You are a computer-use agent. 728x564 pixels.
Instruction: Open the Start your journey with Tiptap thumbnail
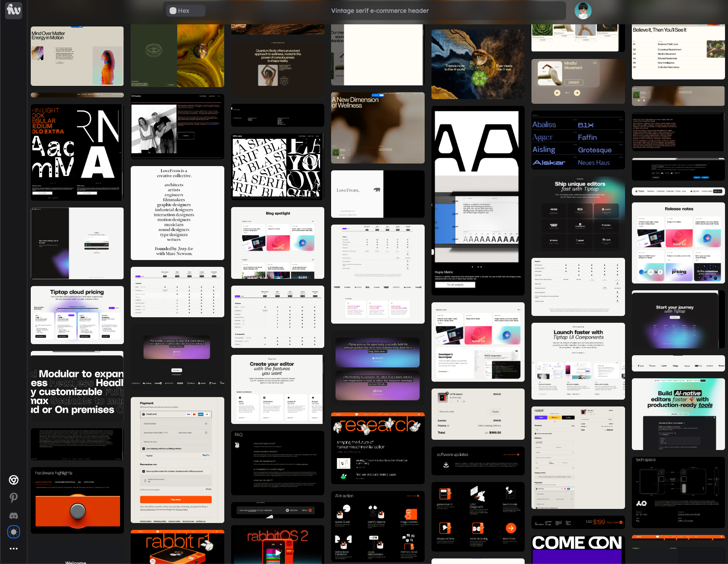[x=678, y=319]
